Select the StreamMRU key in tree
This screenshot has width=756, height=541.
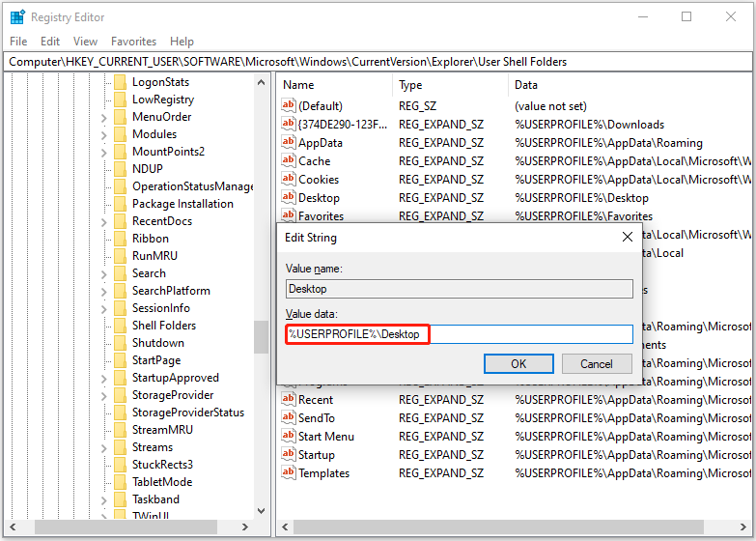click(162, 430)
